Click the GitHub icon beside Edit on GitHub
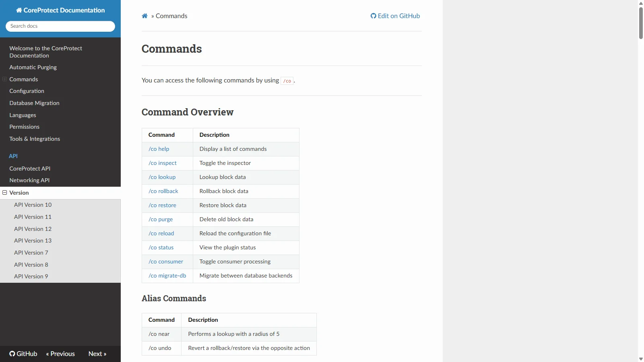This screenshot has width=644, height=362. click(374, 16)
